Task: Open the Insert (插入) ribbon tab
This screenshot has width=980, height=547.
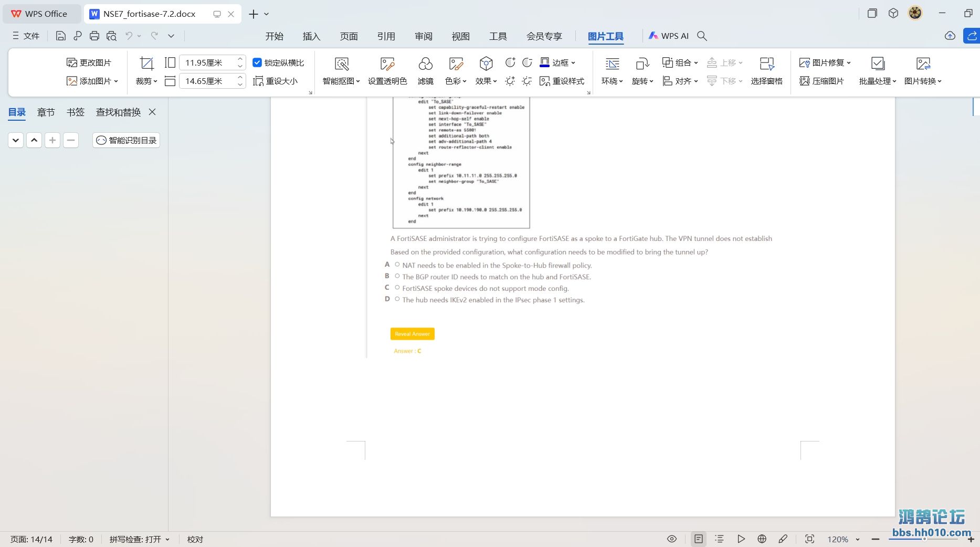Action: pos(311,36)
